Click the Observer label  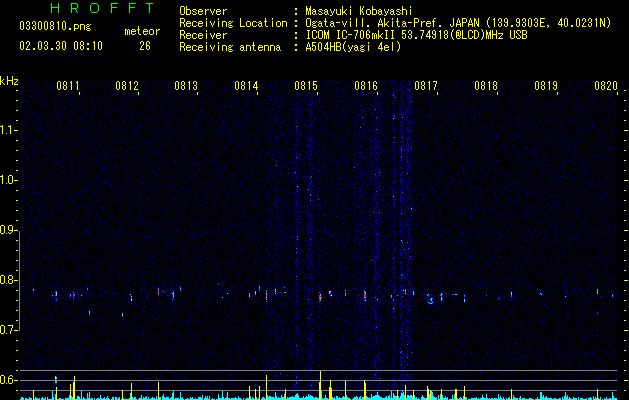[203, 11]
